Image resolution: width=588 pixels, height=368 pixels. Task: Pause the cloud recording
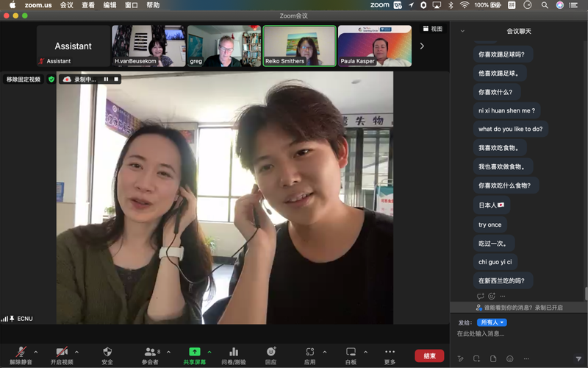point(106,79)
